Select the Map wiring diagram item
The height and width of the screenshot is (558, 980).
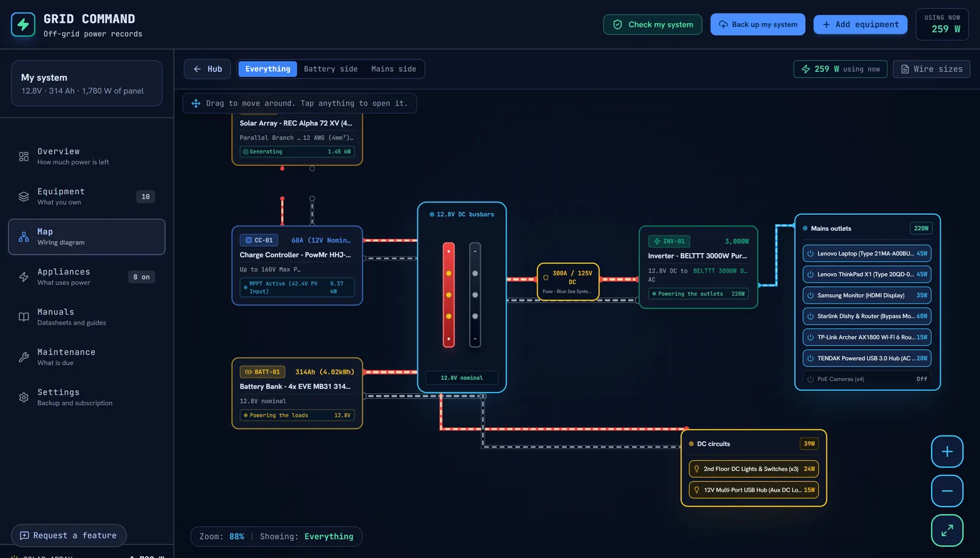click(x=86, y=236)
